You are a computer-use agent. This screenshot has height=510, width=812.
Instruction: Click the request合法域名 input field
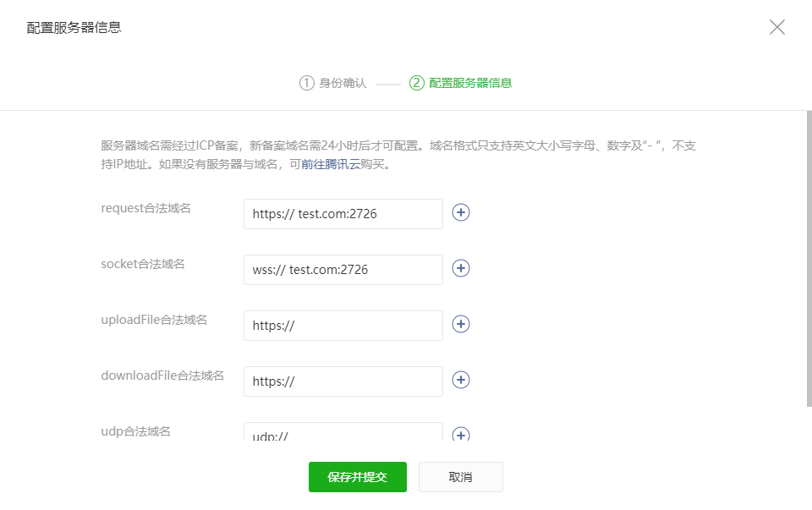[x=343, y=214]
